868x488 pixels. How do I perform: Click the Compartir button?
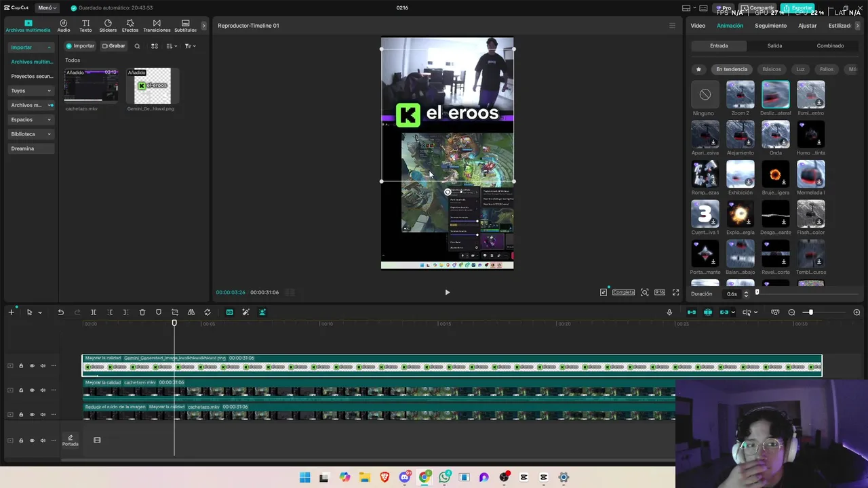click(x=757, y=8)
